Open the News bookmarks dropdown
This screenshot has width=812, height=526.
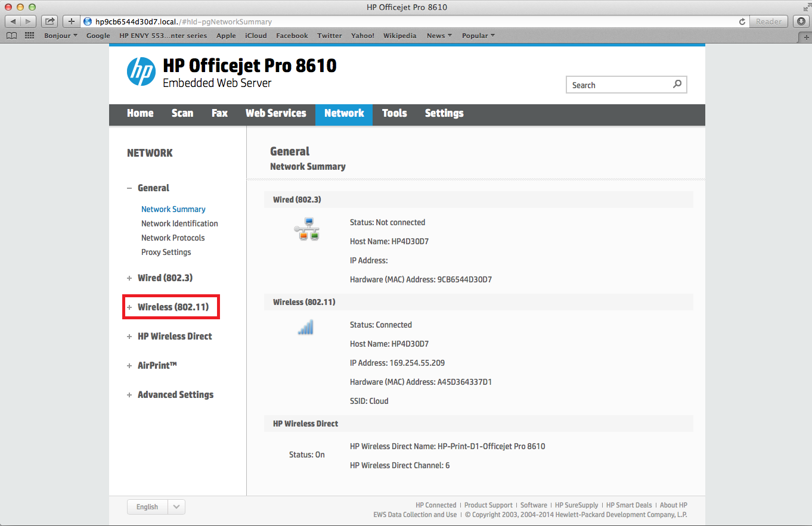[439, 36]
